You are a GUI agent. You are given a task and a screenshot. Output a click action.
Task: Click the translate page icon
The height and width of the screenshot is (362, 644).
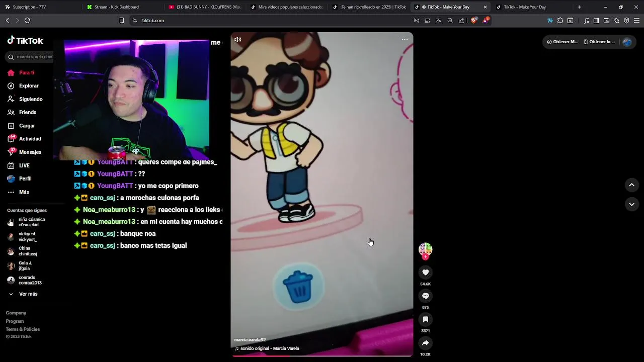pos(438,21)
